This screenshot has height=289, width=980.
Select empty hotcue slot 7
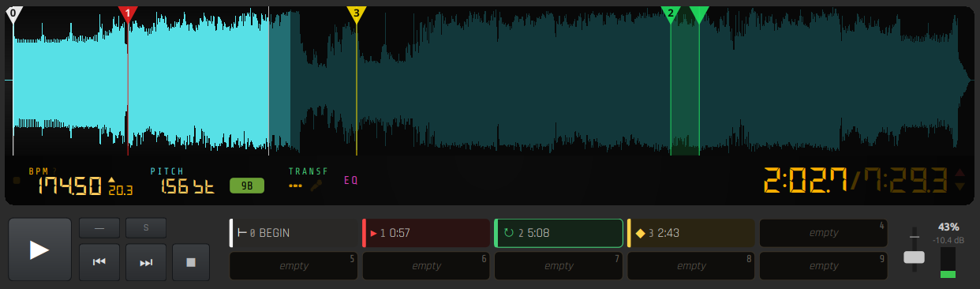pos(559,266)
